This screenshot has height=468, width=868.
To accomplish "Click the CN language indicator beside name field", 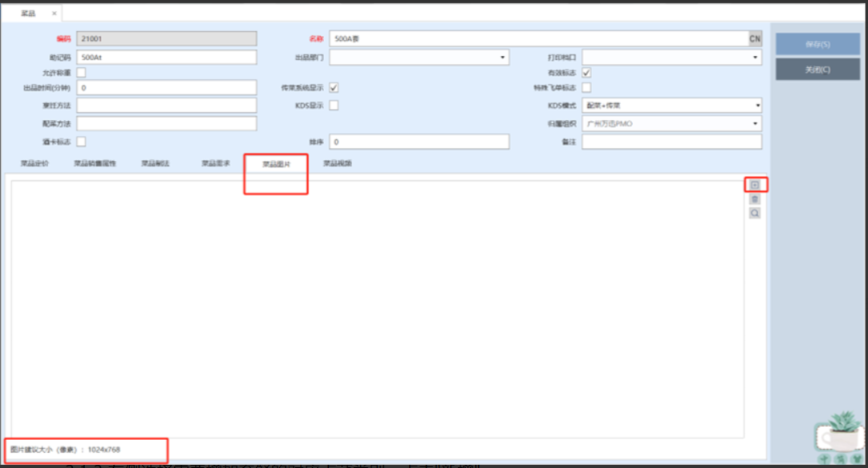I will click(755, 38).
